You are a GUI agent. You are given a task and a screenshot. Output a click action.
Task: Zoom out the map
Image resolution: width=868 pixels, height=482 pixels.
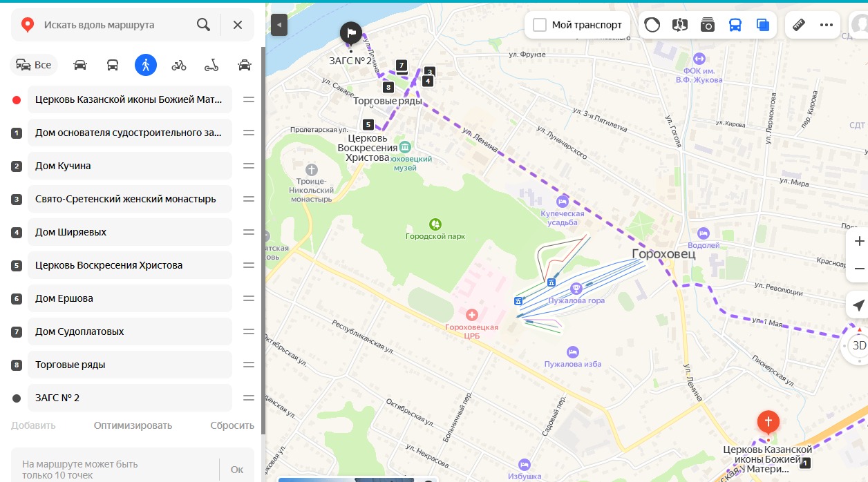859,268
